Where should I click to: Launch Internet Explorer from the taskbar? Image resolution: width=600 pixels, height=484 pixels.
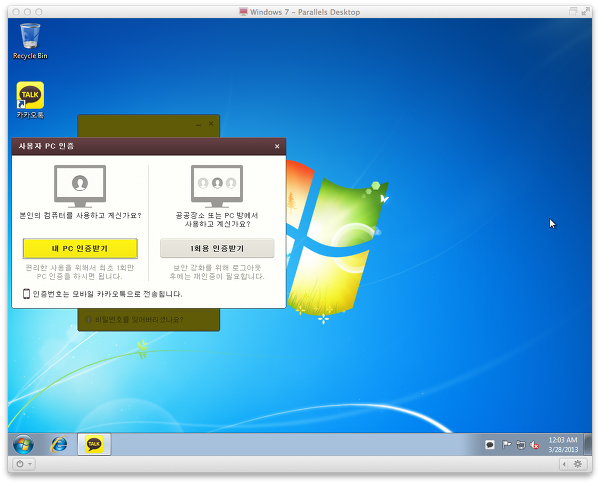click(59, 445)
